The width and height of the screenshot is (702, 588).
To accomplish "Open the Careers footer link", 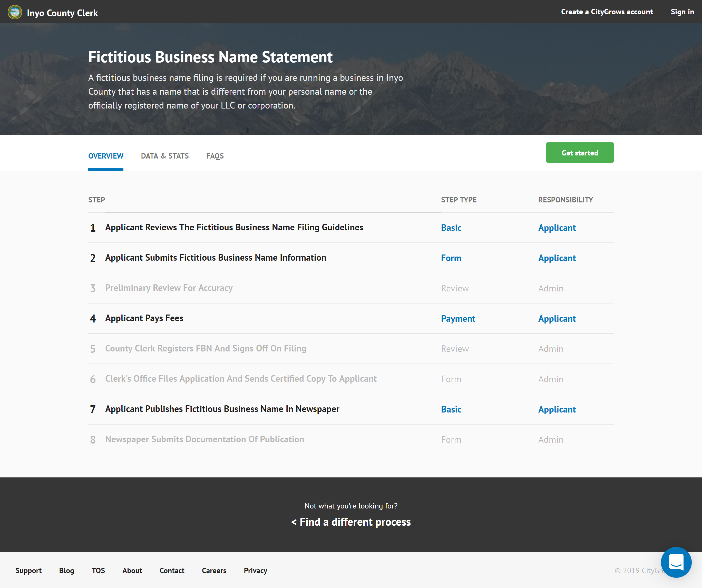I will pyautogui.click(x=214, y=571).
